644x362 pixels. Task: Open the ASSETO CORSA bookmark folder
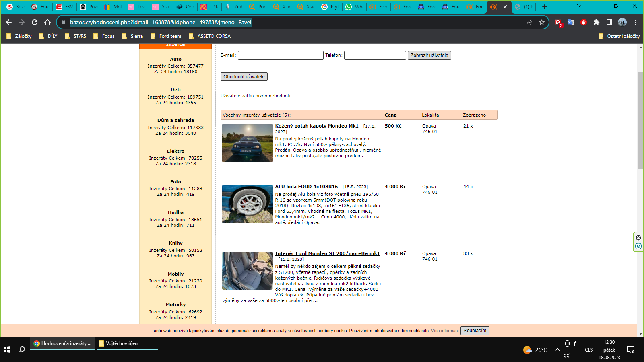[x=210, y=36]
